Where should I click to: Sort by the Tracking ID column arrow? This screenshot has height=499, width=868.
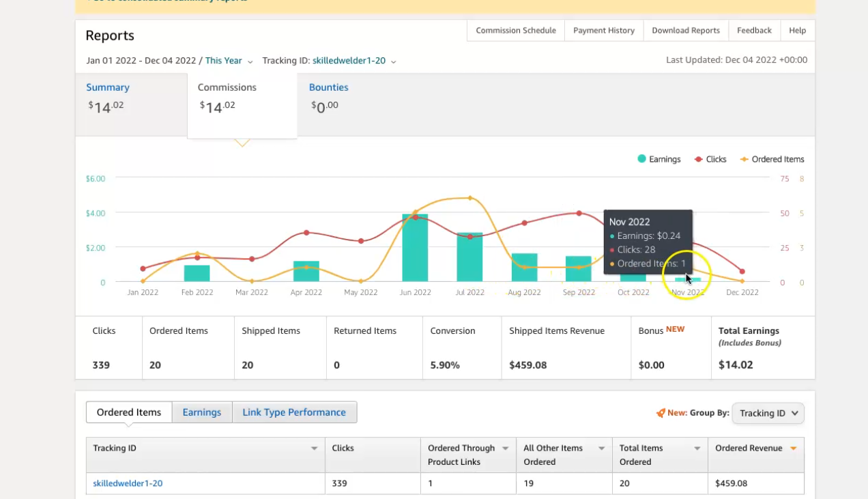[314, 448]
